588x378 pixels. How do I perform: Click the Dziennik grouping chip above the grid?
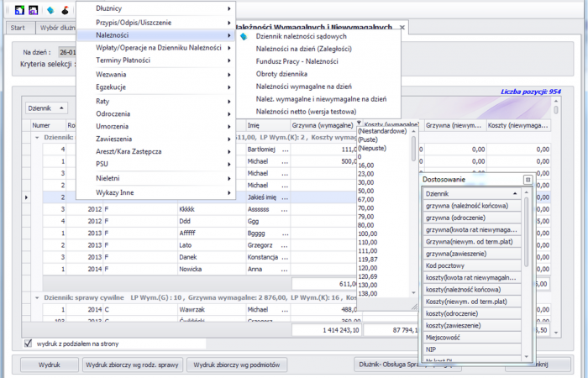coord(46,108)
